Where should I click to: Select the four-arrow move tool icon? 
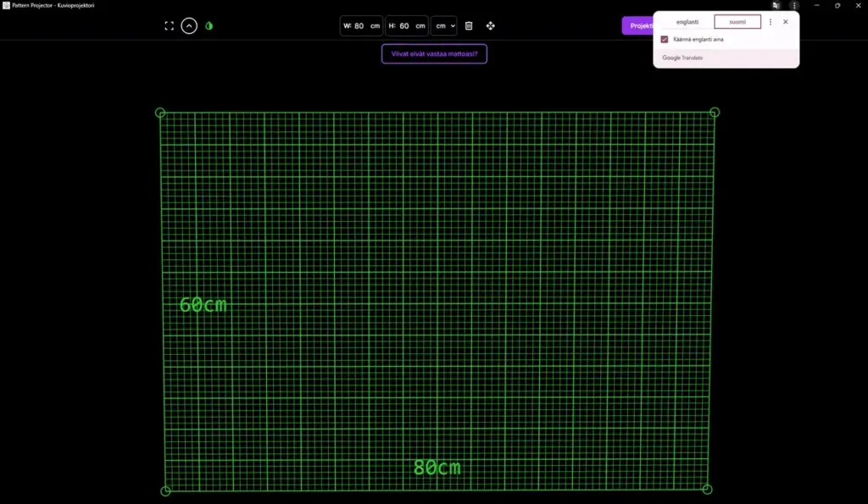(x=491, y=26)
